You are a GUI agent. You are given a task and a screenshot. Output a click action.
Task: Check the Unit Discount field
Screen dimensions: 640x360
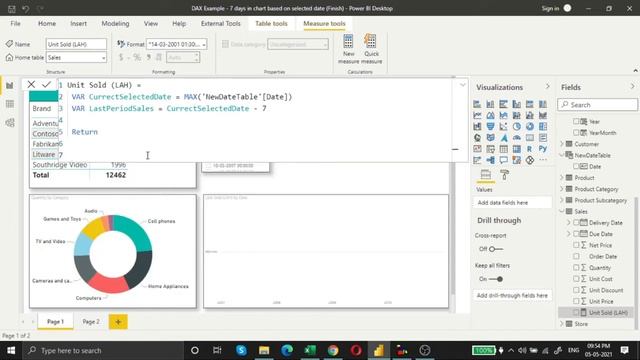[576, 290]
